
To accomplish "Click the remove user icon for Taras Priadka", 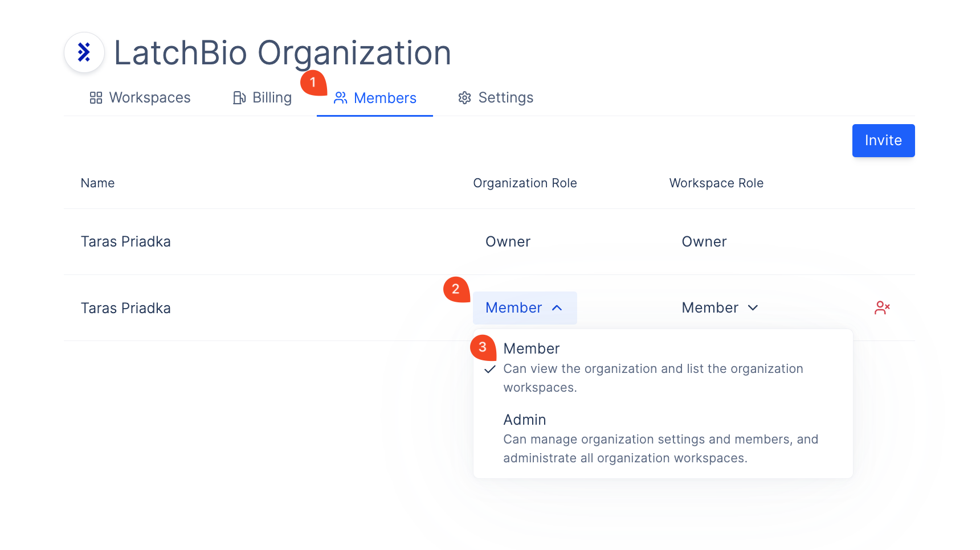I will (882, 308).
